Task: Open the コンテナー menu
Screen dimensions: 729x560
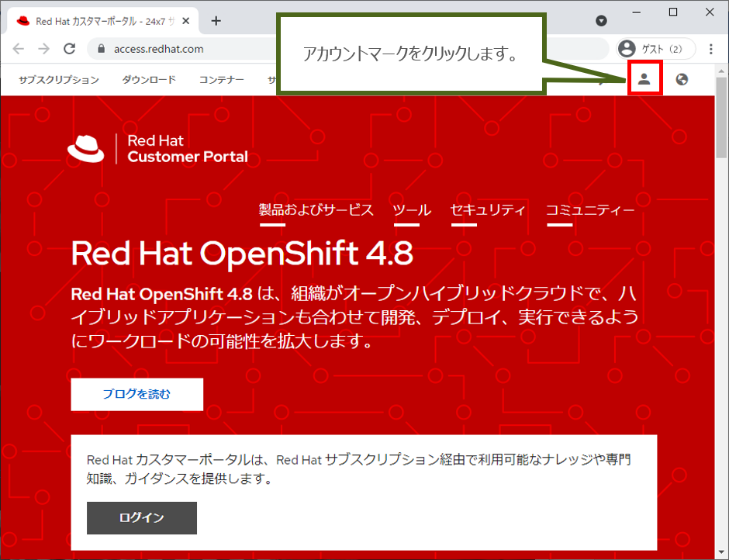Action: click(222, 80)
